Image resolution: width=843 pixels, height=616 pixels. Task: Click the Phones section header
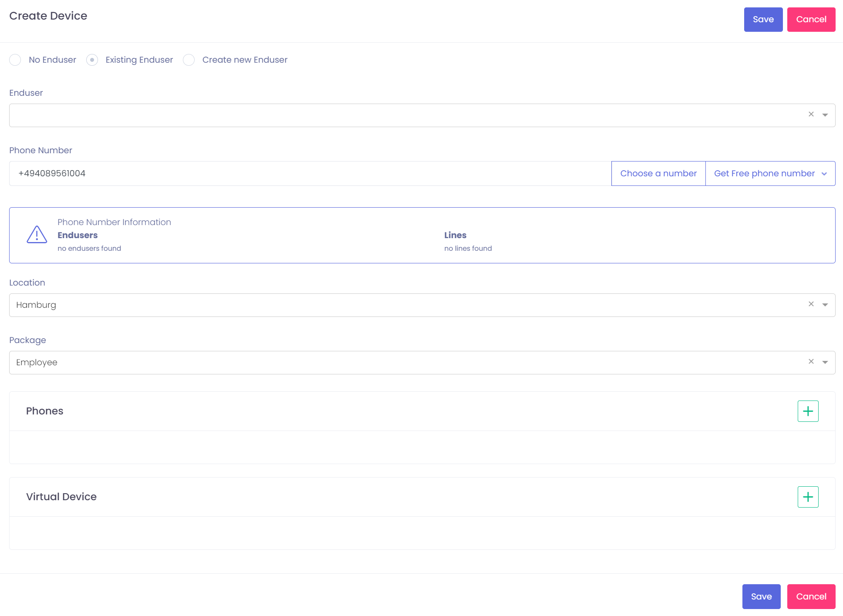pyautogui.click(x=45, y=411)
